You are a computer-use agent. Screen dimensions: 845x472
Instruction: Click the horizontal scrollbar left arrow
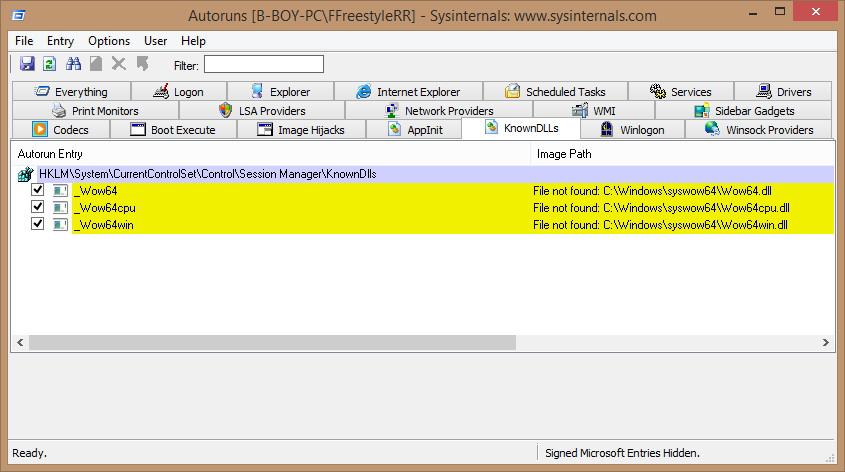click(20, 343)
